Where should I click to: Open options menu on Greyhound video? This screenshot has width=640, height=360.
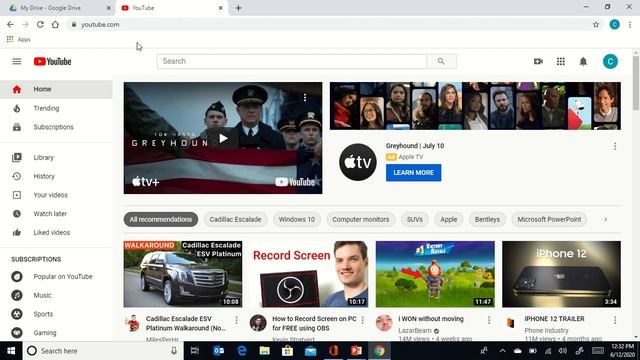point(305,98)
